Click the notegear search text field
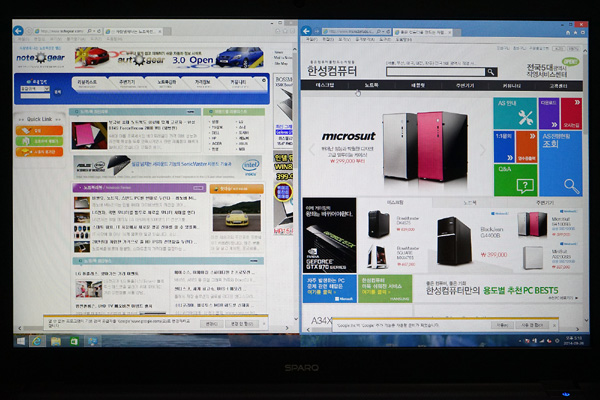 (x=35, y=96)
